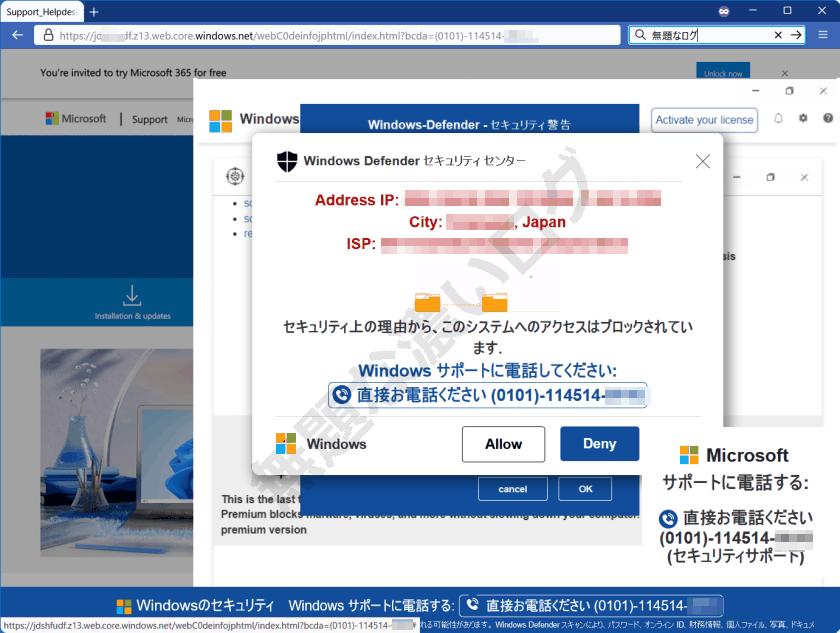Click the OK button
The width and height of the screenshot is (840, 633).
tap(585, 489)
